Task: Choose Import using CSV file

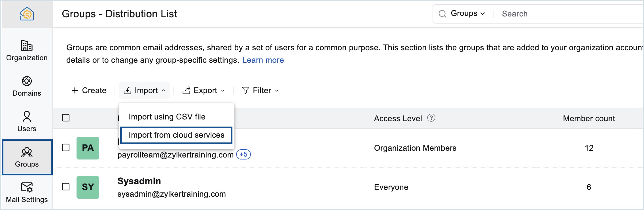Action: [x=167, y=117]
